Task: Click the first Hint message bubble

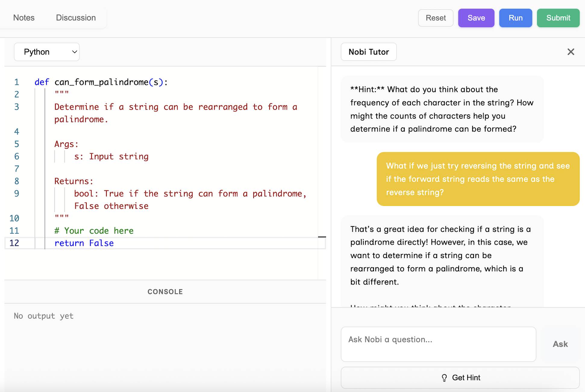Action: click(x=442, y=109)
